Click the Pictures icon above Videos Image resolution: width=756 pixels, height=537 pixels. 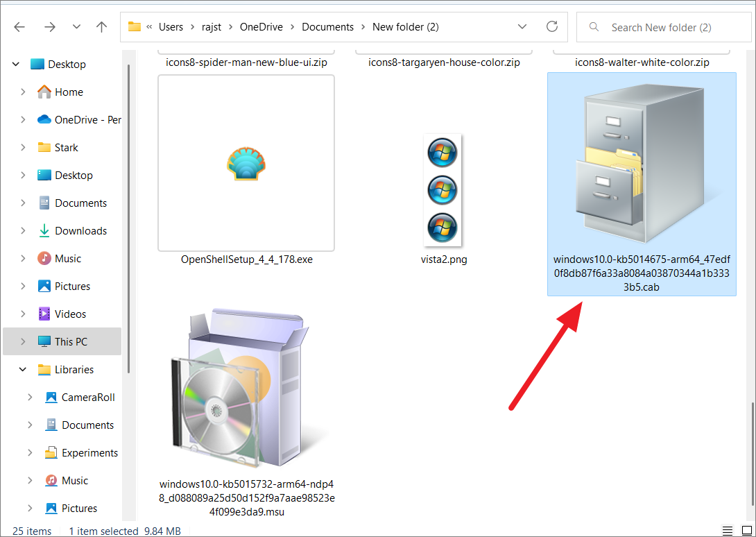44,286
